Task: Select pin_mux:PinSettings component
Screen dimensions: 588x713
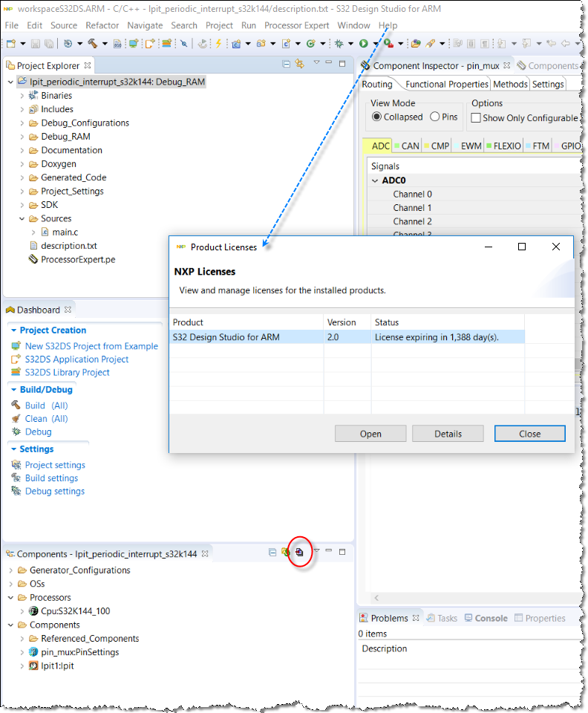Action: tap(80, 651)
